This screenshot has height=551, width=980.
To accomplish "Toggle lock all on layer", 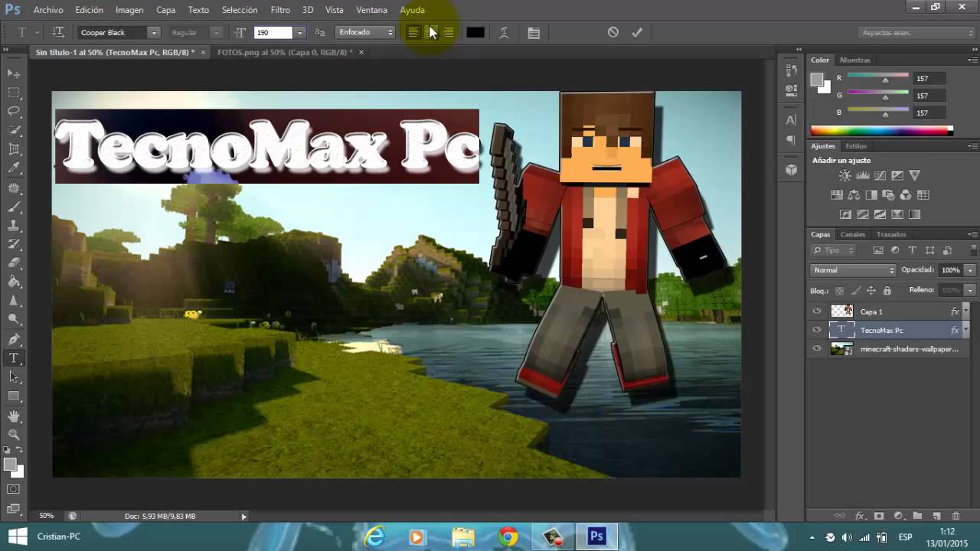I will 887,291.
